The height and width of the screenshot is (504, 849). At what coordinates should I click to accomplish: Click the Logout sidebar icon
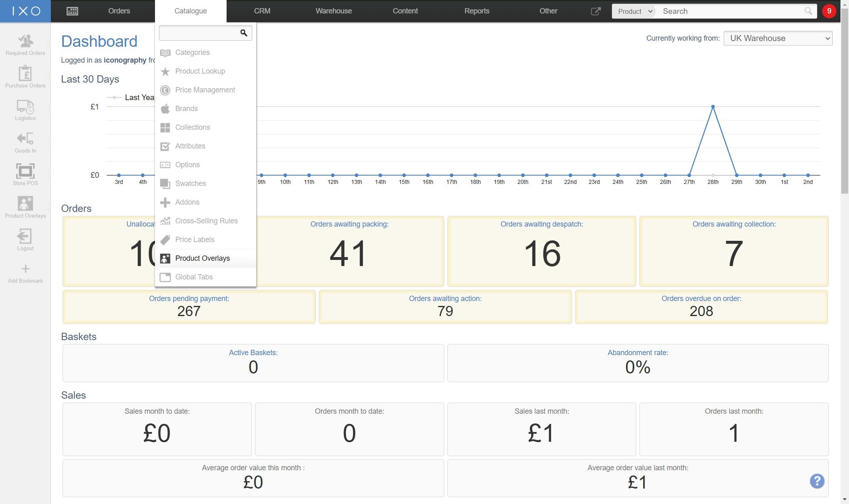(25, 239)
